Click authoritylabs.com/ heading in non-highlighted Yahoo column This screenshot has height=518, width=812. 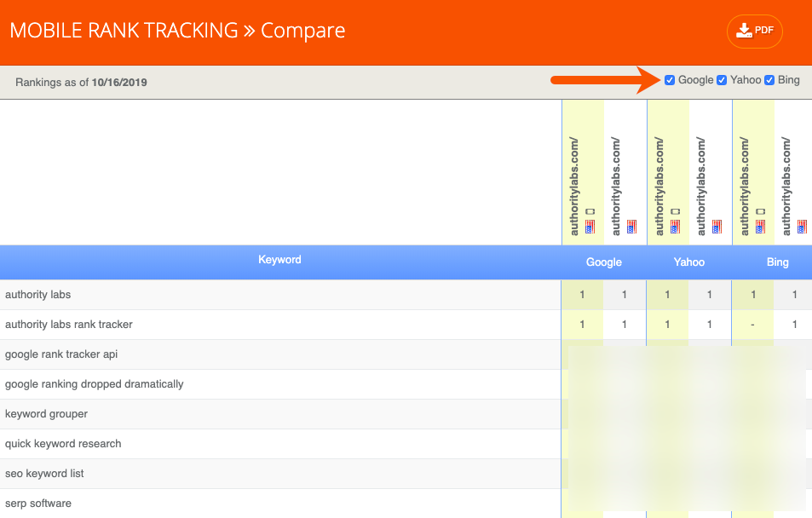pyautogui.click(x=700, y=187)
